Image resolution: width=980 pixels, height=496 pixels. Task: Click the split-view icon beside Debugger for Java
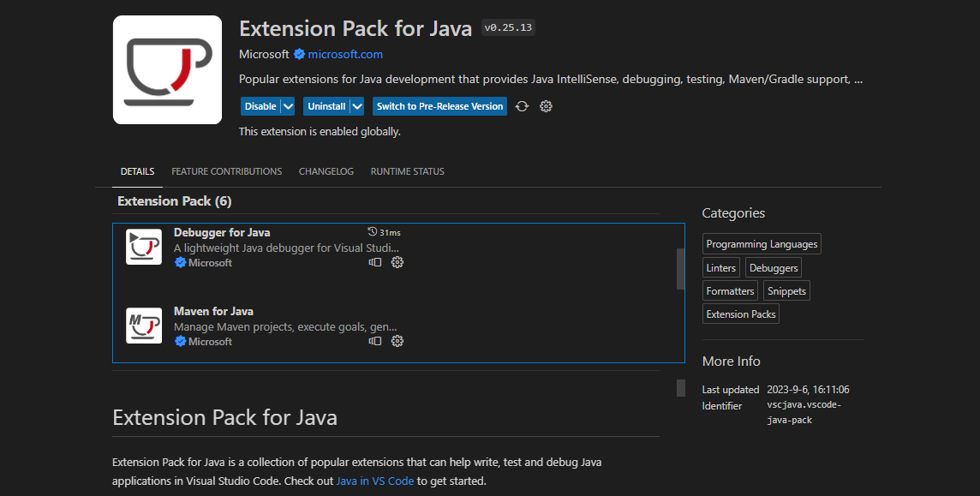click(x=374, y=262)
